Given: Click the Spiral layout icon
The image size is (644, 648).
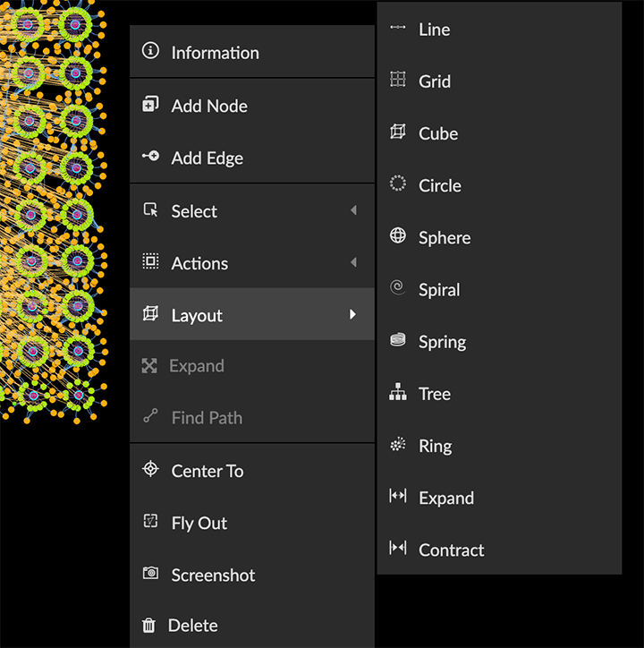Looking at the screenshot, I should (398, 288).
